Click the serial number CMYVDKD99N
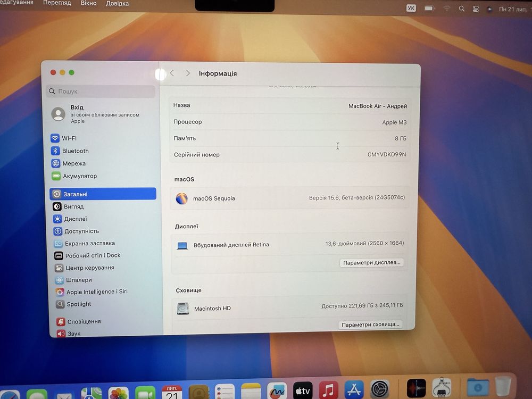The height and width of the screenshot is (399, 532). pyautogui.click(x=386, y=154)
